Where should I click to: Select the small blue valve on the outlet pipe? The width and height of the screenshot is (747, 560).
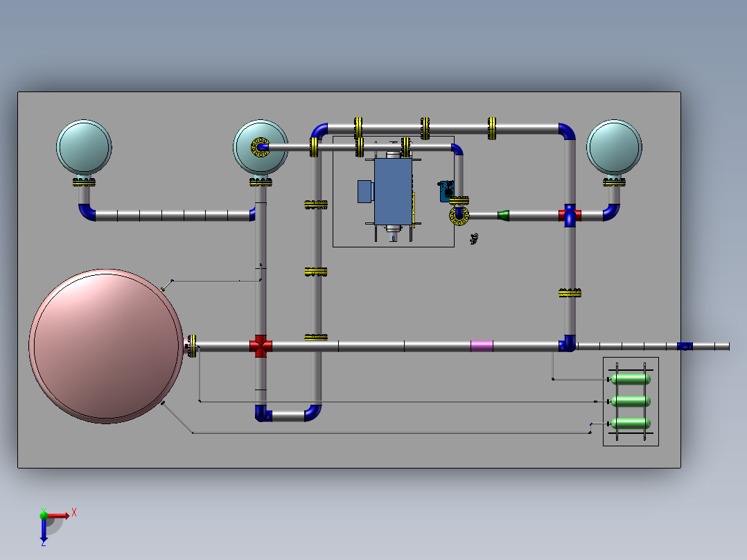(685, 347)
